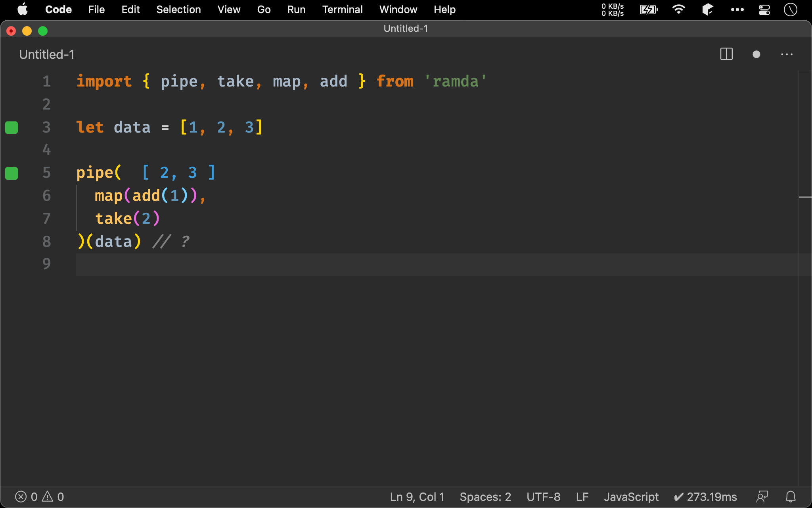This screenshot has height=508, width=812.
Task: Click the 'from' keyword on line 1
Action: [395, 81]
